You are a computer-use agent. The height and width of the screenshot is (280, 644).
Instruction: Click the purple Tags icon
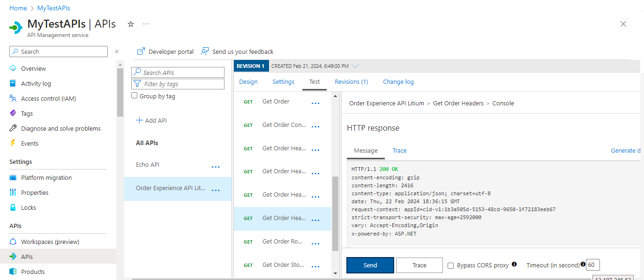[x=13, y=113]
